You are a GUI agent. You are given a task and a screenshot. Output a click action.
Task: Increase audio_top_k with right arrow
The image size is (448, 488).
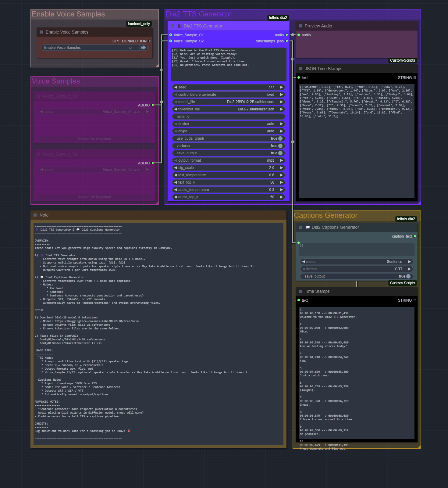[x=282, y=197]
